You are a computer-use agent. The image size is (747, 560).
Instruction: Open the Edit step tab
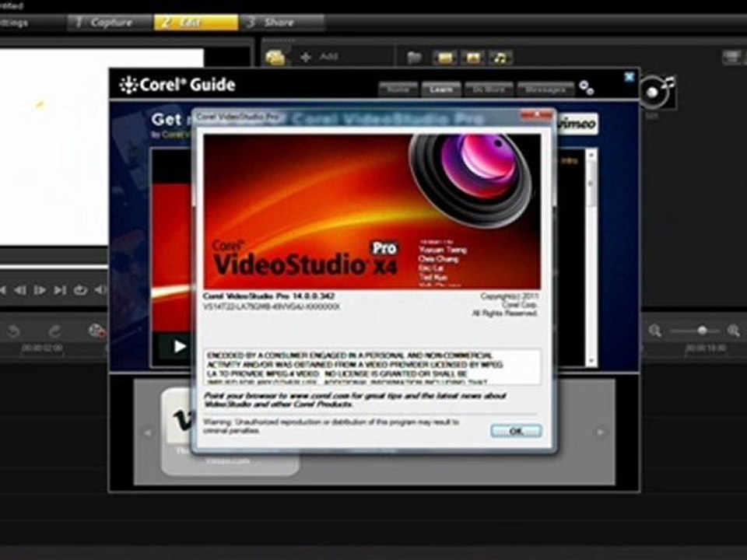point(195,23)
